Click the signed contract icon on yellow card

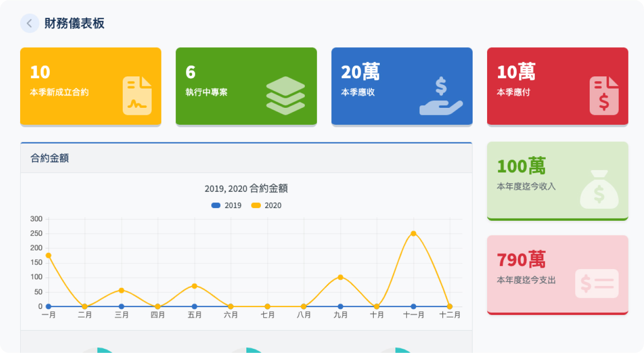pos(137,96)
